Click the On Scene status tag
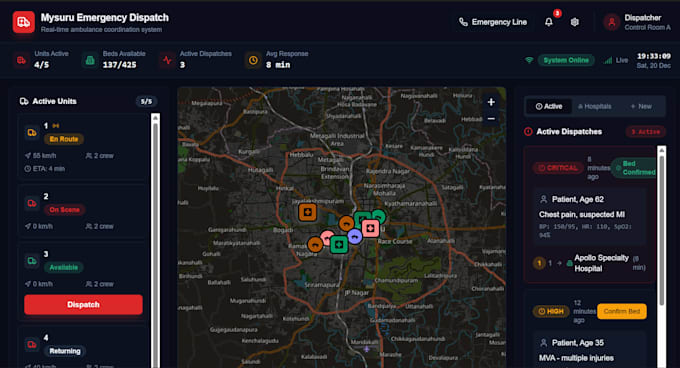680x368 pixels. coord(64,210)
